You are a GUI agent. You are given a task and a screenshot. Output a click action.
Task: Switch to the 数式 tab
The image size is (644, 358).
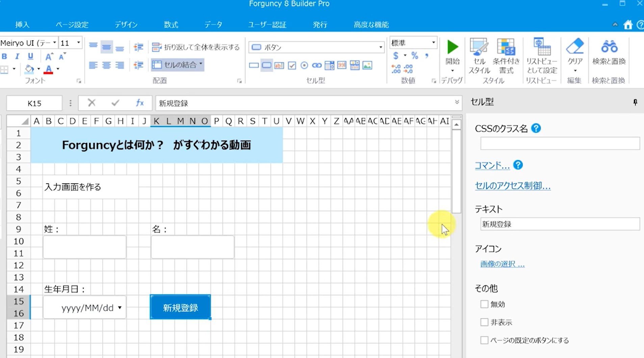coord(171,25)
